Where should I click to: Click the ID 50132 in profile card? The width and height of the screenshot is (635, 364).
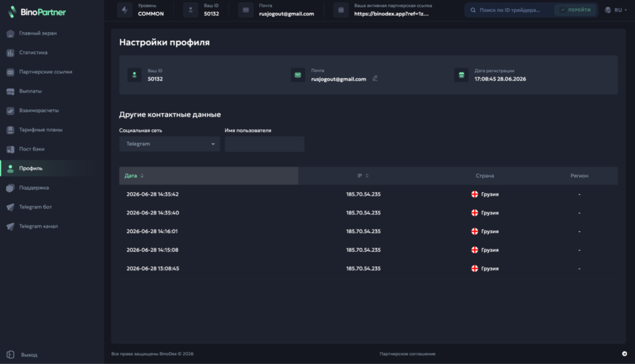point(155,79)
